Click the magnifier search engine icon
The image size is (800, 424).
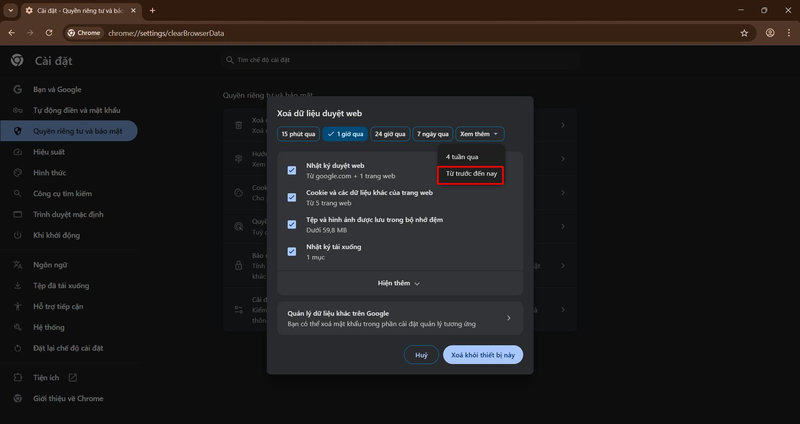(x=18, y=194)
